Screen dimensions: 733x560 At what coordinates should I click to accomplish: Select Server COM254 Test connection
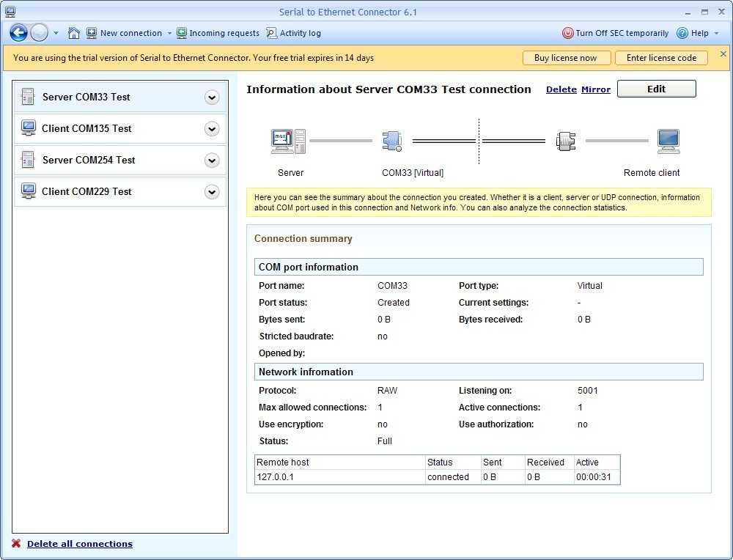click(x=120, y=160)
